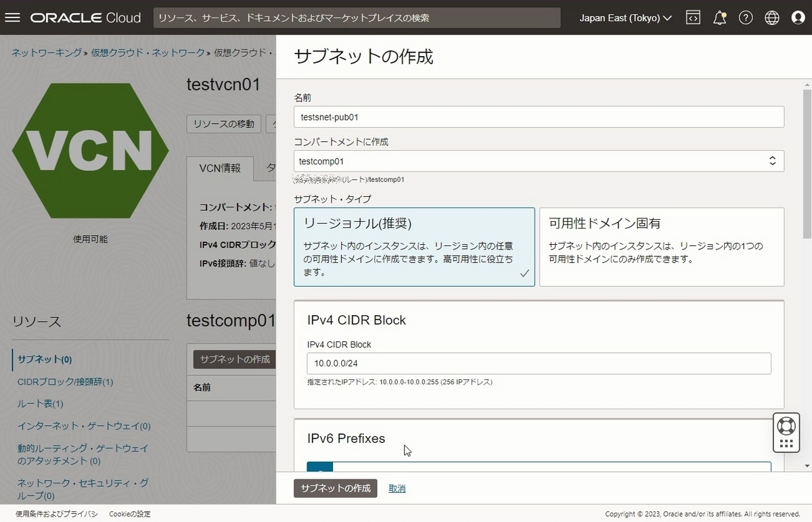Enable the IPv6 Prefixes checkbox
The image size is (812, 522).
click(x=319, y=467)
